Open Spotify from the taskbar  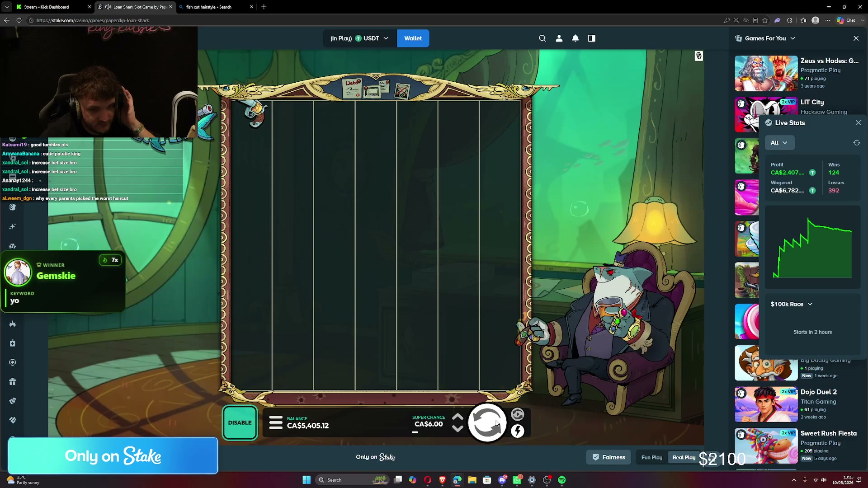tap(562, 480)
